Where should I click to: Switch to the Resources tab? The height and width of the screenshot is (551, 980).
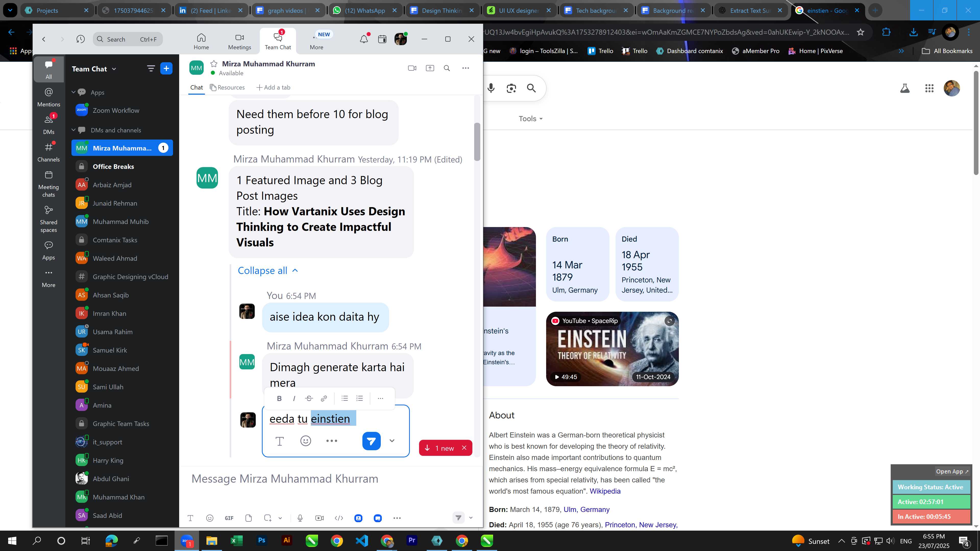(227, 87)
